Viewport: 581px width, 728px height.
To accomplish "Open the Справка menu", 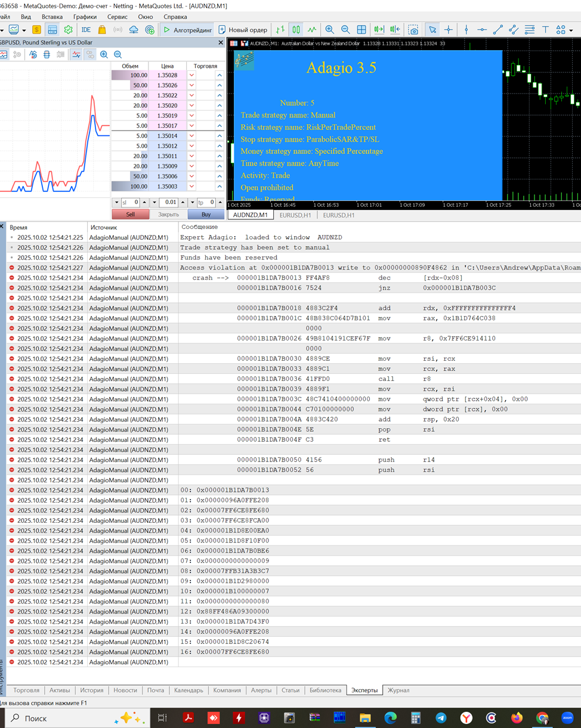I will (175, 17).
